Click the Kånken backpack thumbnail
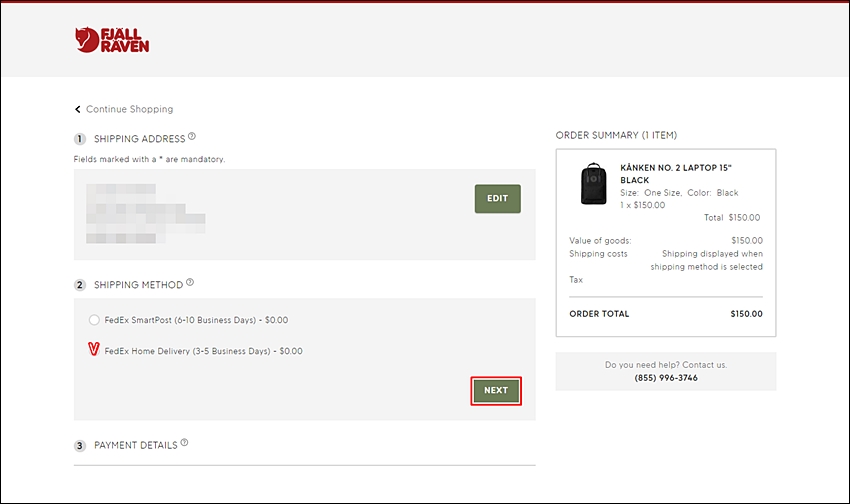The image size is (850, 504). click(594, 184)
